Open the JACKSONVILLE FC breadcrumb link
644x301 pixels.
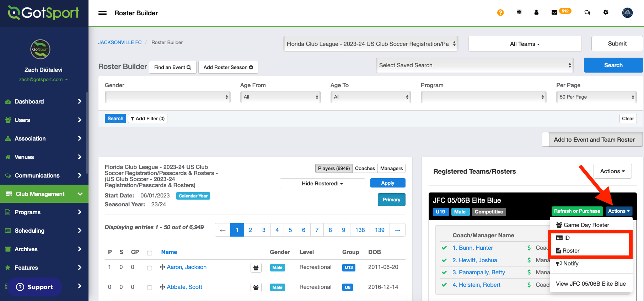point(120,42)
